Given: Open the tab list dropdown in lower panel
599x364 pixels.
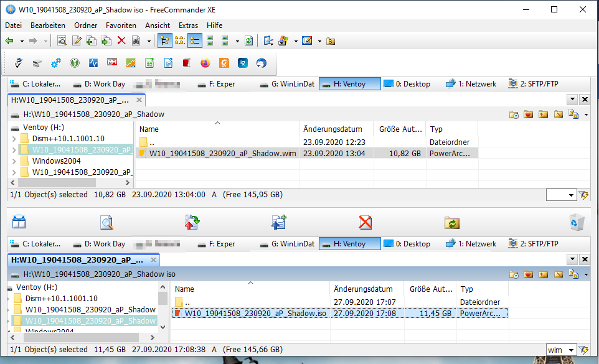Looking at the screenshot, I should click(572, 259).
